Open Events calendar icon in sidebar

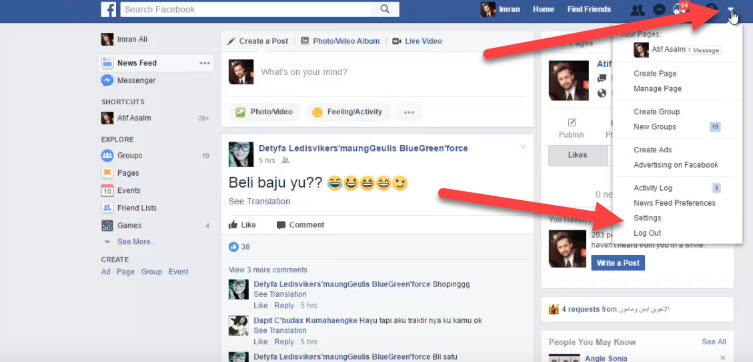[107, 191]
